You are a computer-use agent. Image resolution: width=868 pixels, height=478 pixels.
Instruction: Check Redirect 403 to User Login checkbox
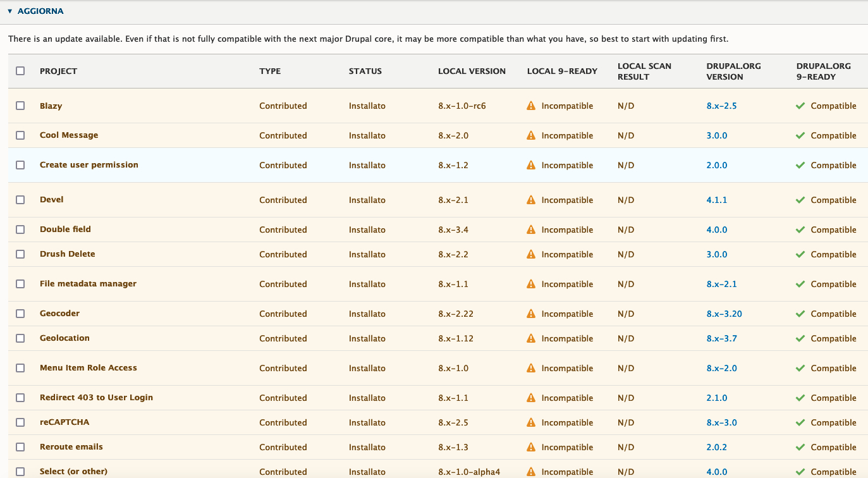click(x=20, y=398)
